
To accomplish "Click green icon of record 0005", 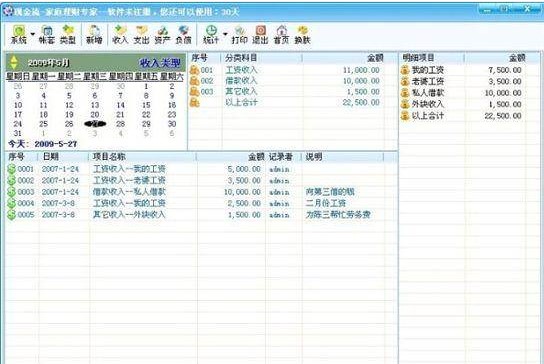I will point(11,215).
